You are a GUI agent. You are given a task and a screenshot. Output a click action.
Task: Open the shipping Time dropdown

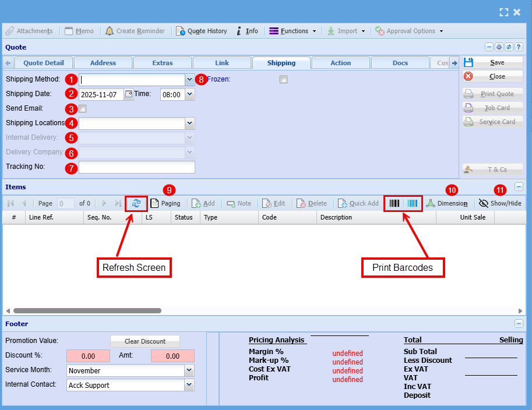click(189, 94)
